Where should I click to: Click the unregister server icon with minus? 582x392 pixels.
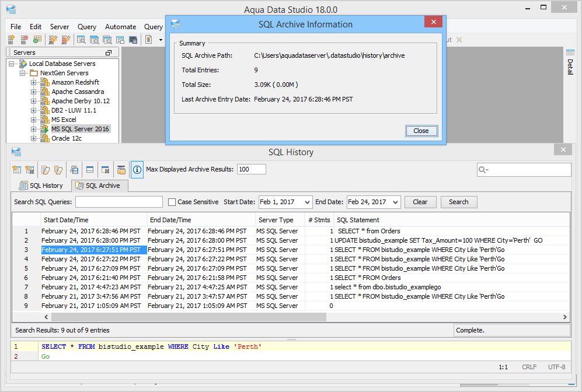click(24, 39)
